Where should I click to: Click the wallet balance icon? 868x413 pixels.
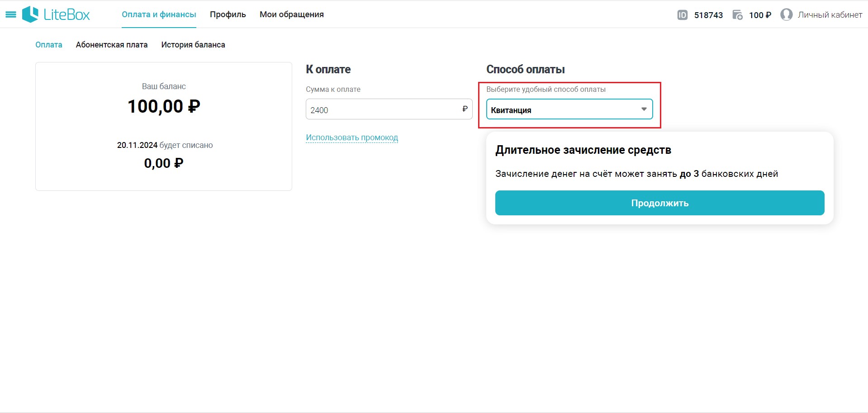(x=737, y=15)
